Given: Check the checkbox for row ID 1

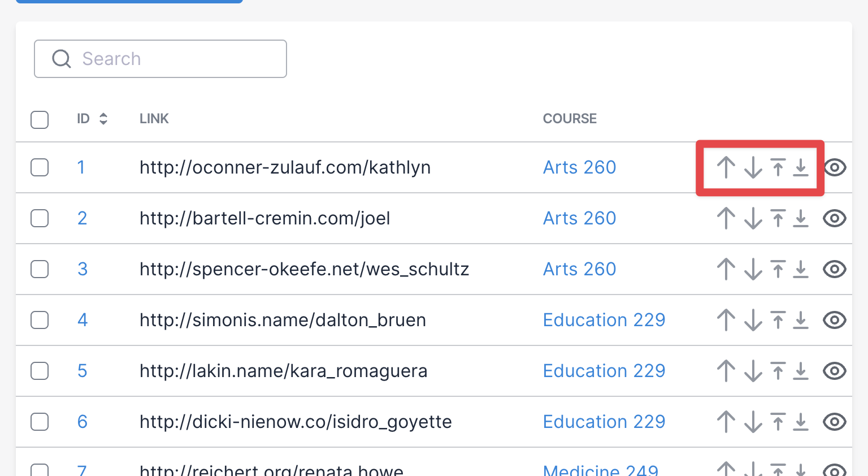Looking at the screenshot, I should click(x=40, y=167).
